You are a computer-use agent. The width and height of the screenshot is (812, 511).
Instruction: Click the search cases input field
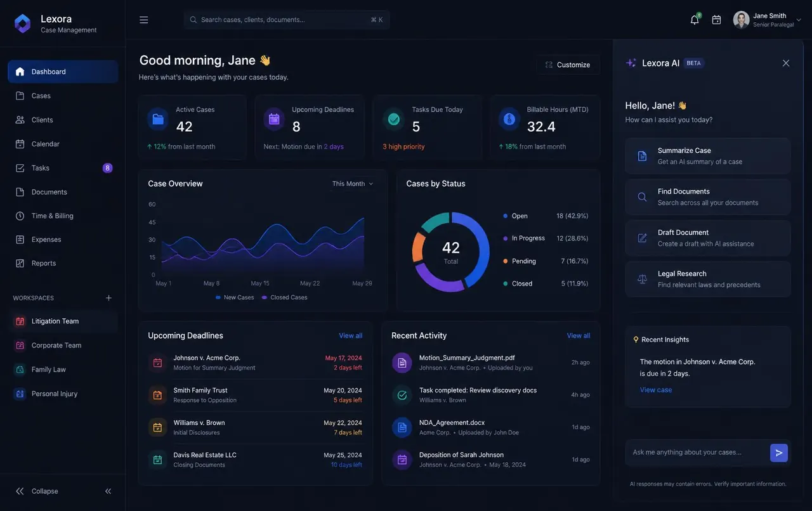287,20
